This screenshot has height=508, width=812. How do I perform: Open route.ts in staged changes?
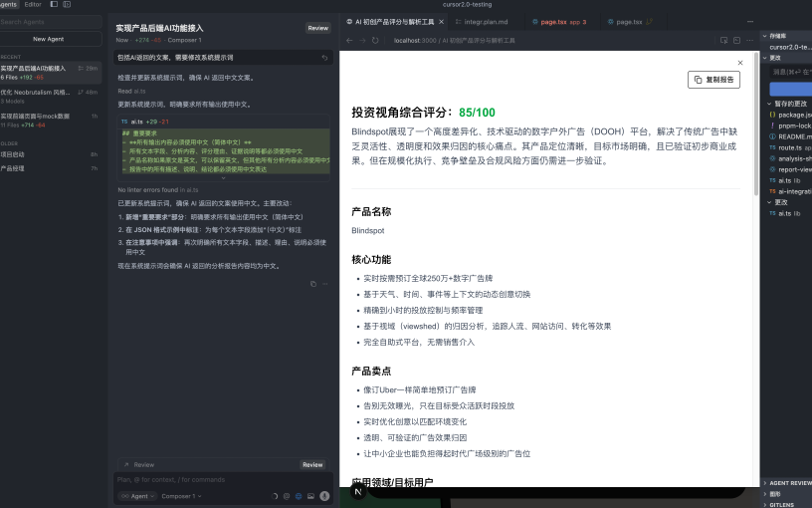(790, 146)
